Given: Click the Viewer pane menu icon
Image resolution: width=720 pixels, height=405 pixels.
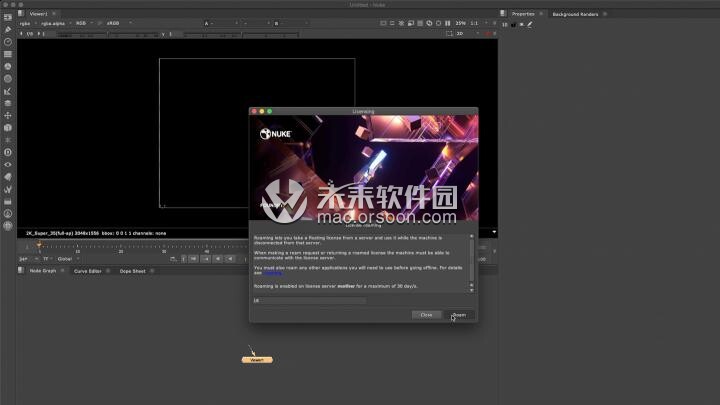Looking at the screenshot, I should tap(21, 14).
